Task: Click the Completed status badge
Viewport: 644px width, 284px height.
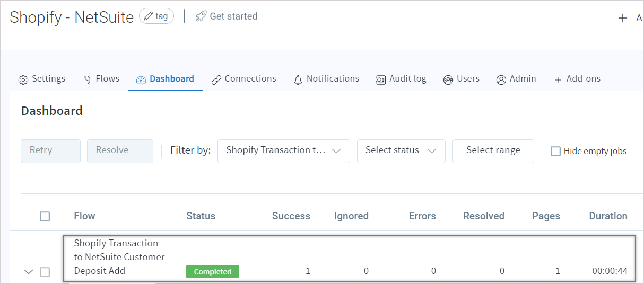Action: point(213,272)
